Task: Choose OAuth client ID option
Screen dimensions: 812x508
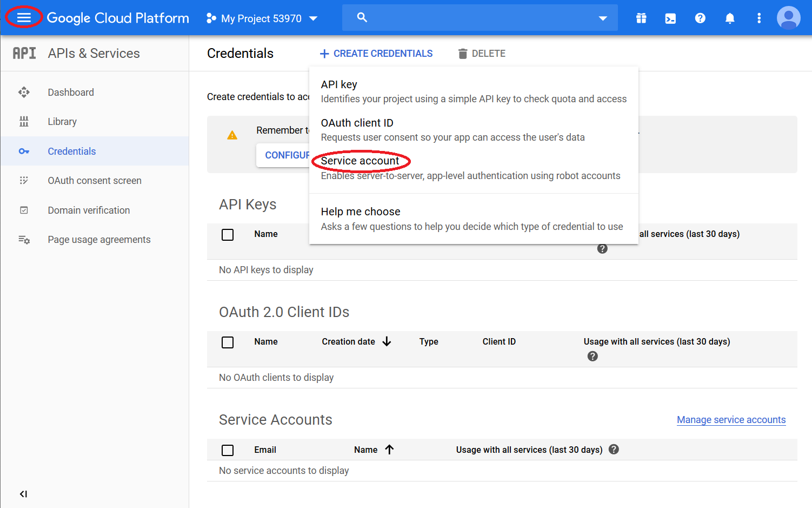Action: coord(474,130)
